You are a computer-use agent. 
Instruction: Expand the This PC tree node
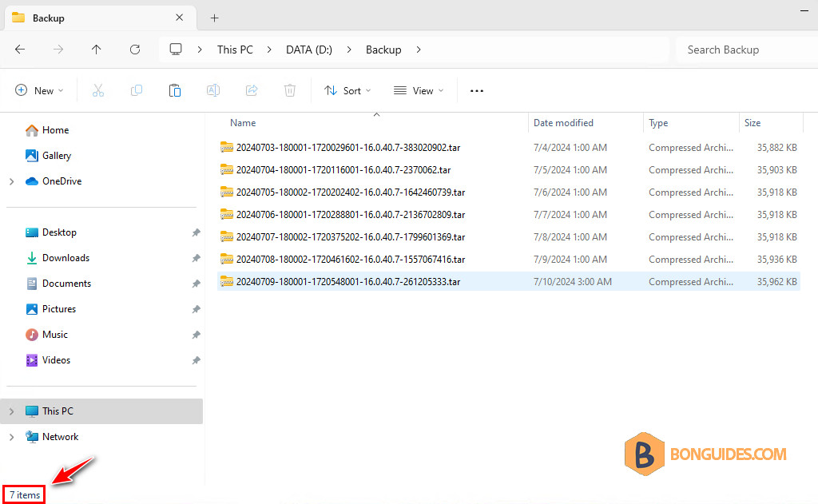coord(11,411)
